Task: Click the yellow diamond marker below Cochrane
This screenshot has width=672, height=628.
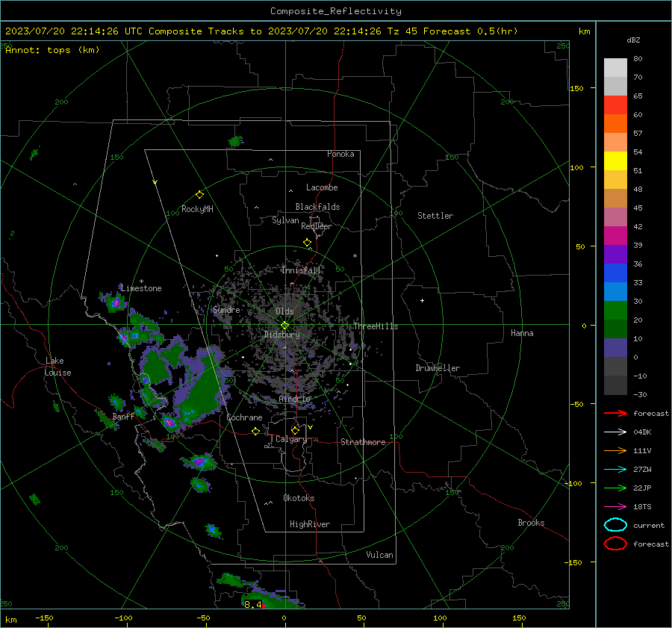Action: (255, 431)
